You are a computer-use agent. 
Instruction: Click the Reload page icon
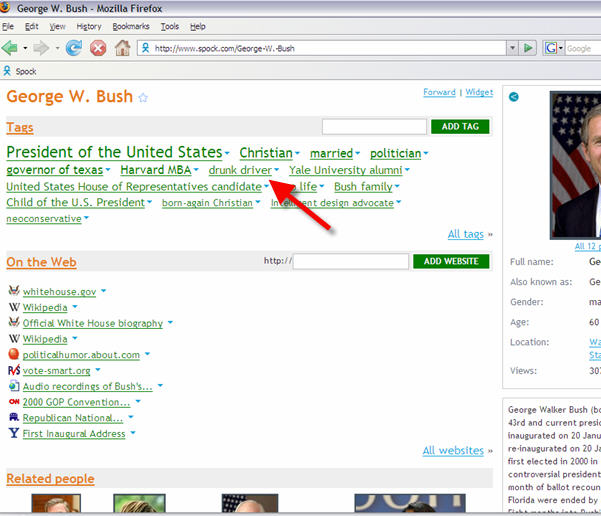[x=73, y=48]
